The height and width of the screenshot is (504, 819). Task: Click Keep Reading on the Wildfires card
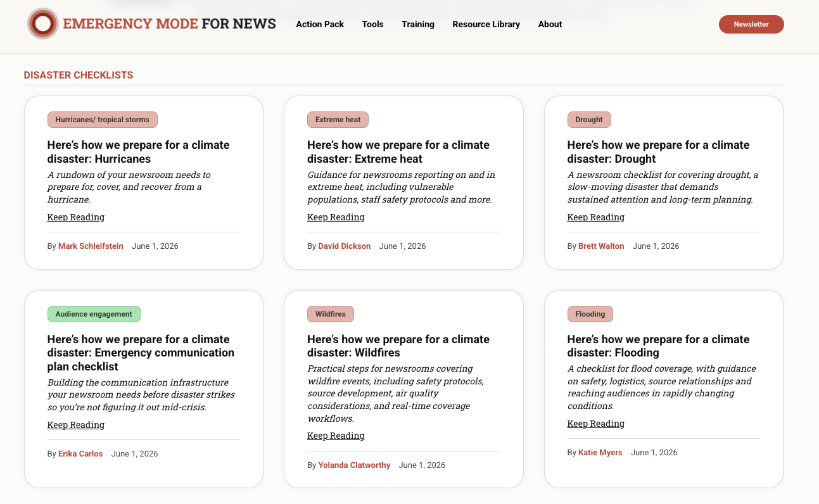[336, 436]
